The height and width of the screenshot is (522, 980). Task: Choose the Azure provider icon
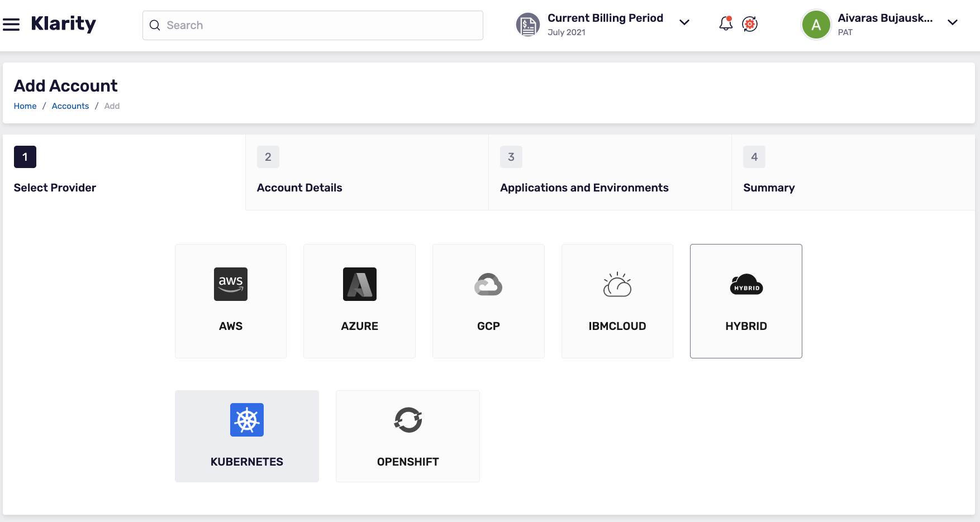click(x=360, y=284)
